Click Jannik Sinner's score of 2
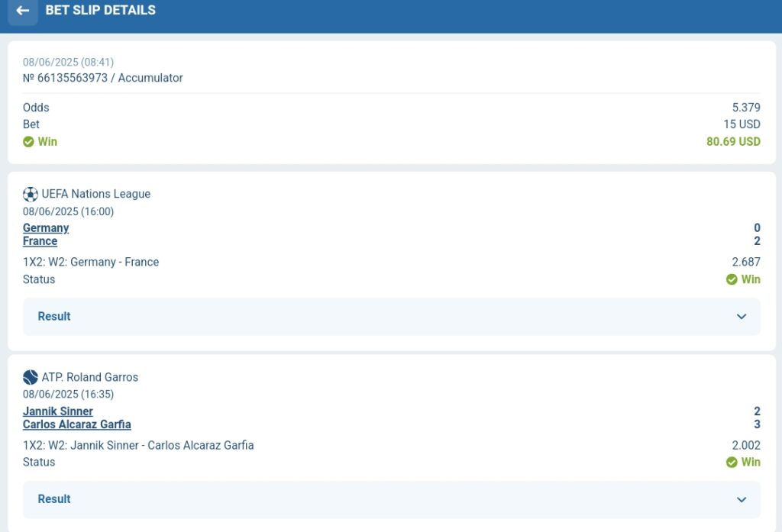This screenshot has width=782, height=532. 757,411
